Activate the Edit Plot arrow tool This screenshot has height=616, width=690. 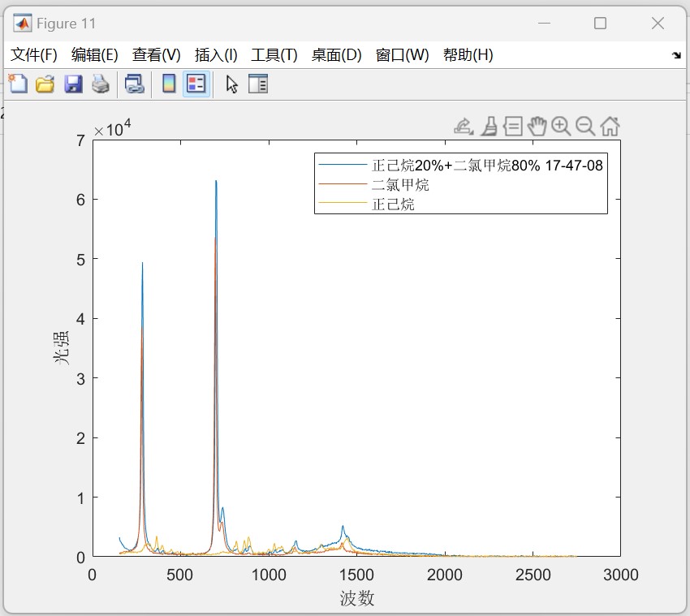point(231,84)
